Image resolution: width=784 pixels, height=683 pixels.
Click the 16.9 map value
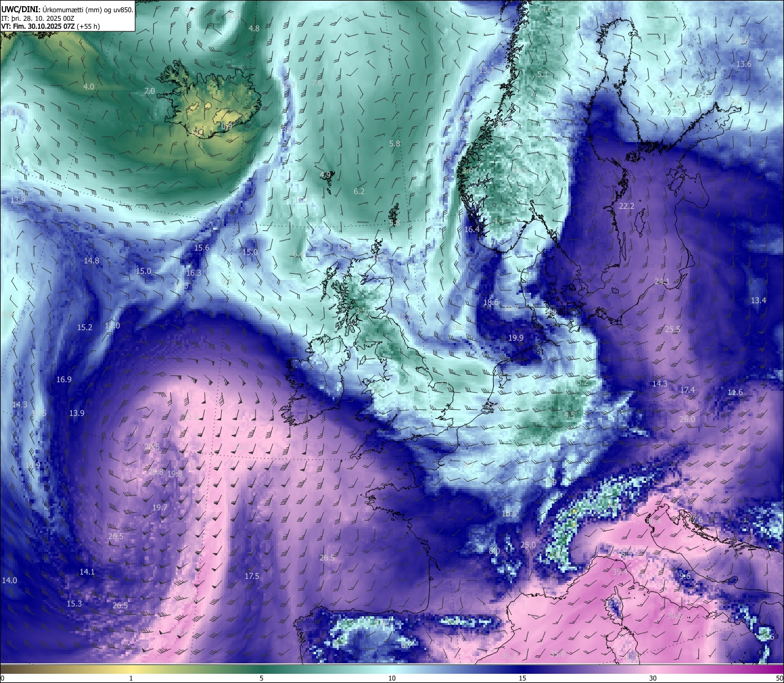tap(64, 379)
